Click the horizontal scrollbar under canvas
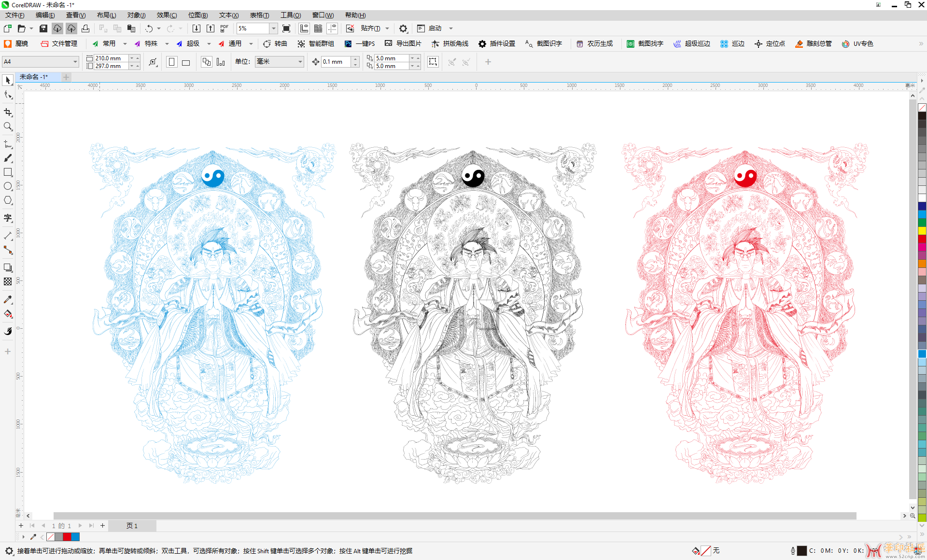 coord(454,516)
